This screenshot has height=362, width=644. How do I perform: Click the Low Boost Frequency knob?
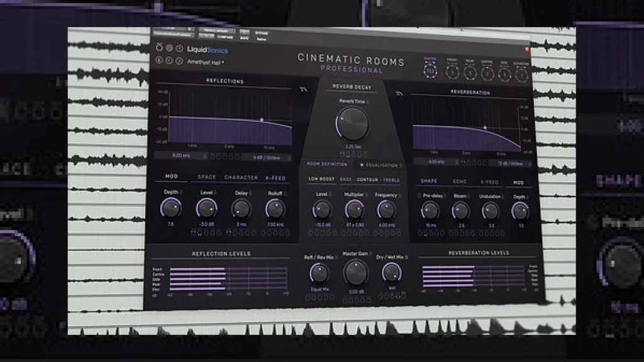click(x=386, y=210)
